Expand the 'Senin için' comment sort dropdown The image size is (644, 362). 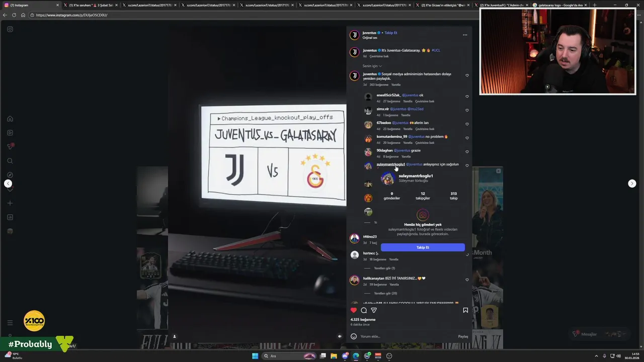click(372, 66)
